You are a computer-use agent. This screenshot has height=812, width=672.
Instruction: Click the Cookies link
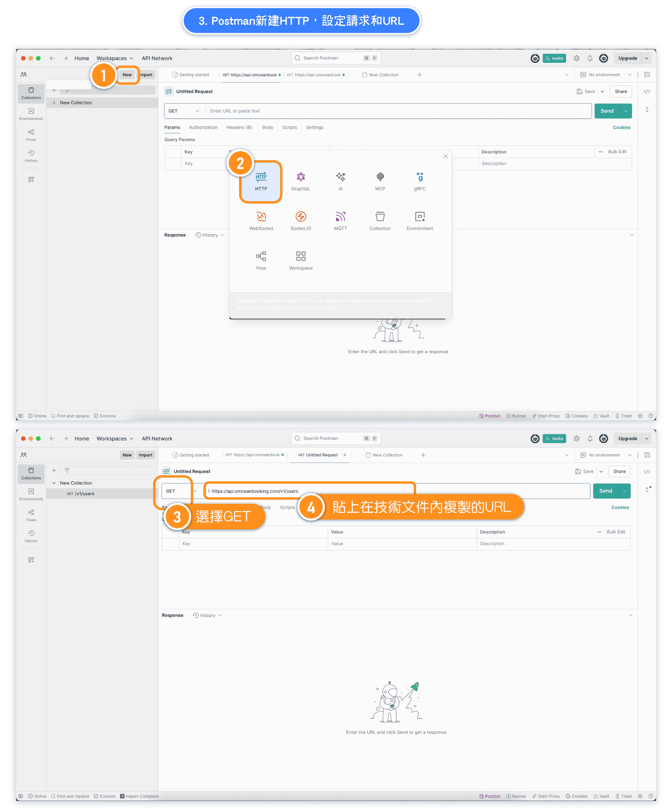tap(621, 128)
